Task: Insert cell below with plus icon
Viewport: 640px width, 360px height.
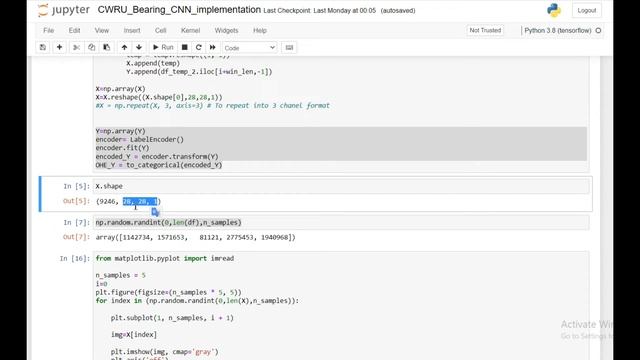Action: coord(60,47)
